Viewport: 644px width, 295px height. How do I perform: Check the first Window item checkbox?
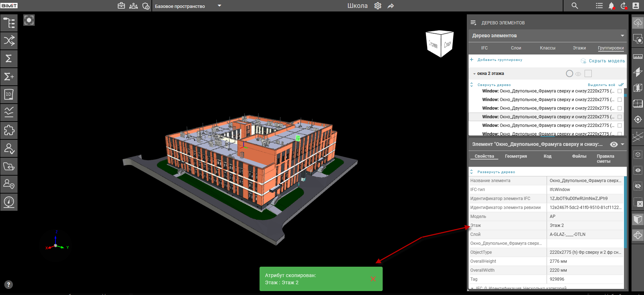pos(620,91)
